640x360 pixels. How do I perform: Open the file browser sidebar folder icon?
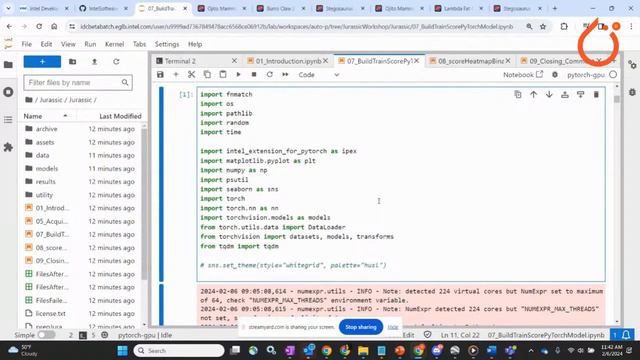pyautogui.click(x=8, y=64)
